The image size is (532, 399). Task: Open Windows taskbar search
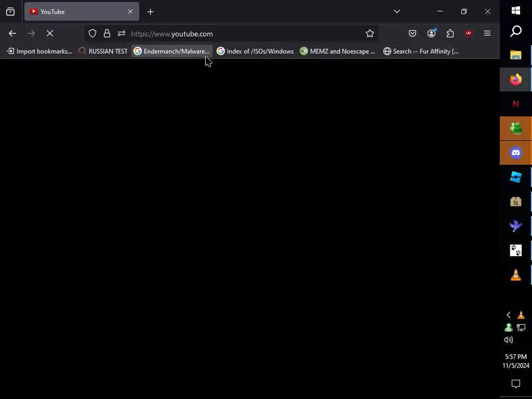(516, 31)
